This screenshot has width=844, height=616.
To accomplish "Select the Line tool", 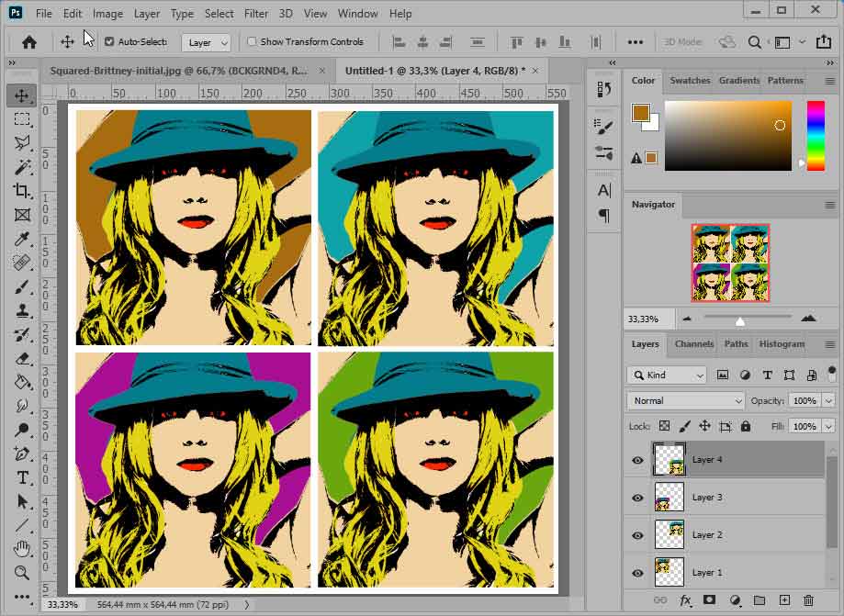I will click(x=21, y=525).
